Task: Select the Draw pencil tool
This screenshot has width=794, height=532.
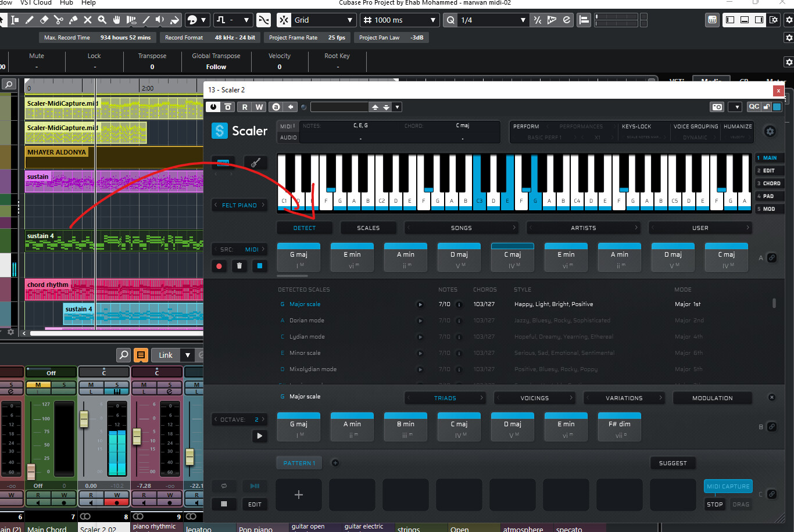Action: coord(30,20)
